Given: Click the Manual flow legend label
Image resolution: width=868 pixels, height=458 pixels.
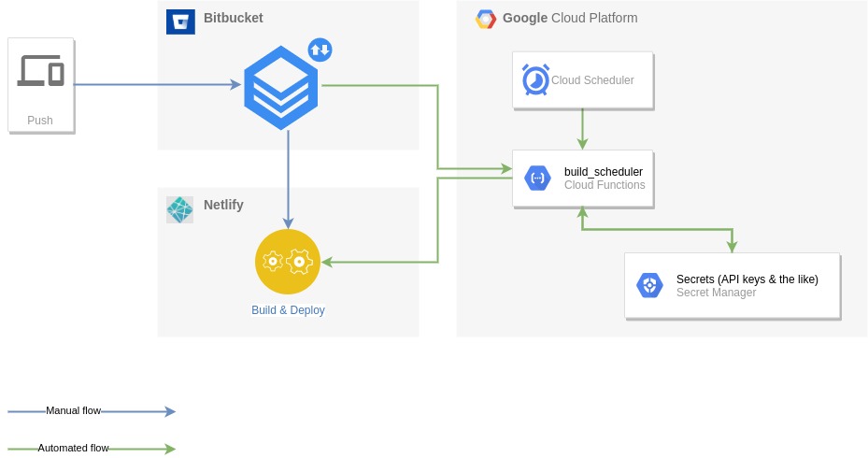Looking at the screenshot, I should (x=73, y=410).
